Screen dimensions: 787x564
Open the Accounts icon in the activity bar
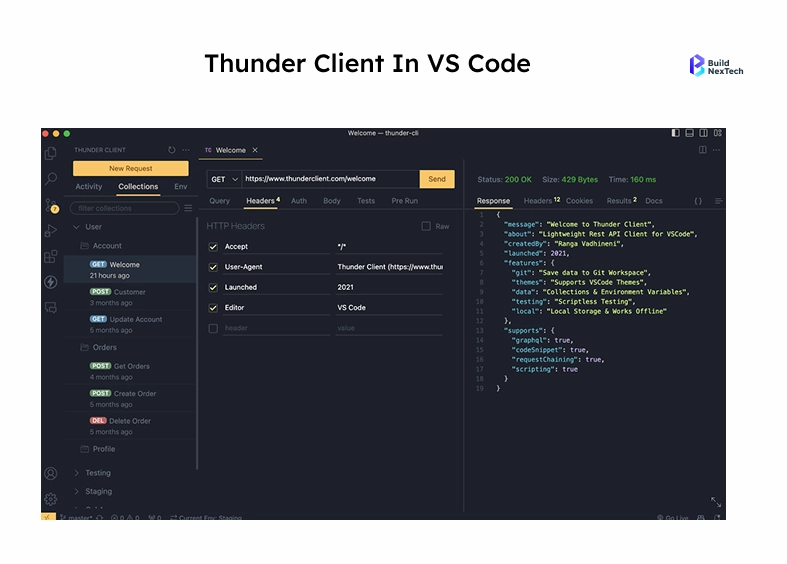coord(51,473)
